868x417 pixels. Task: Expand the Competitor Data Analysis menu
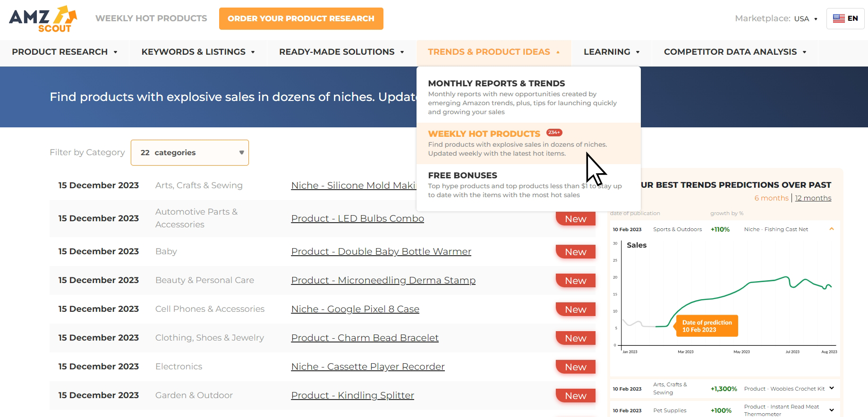tap(735, 52)
